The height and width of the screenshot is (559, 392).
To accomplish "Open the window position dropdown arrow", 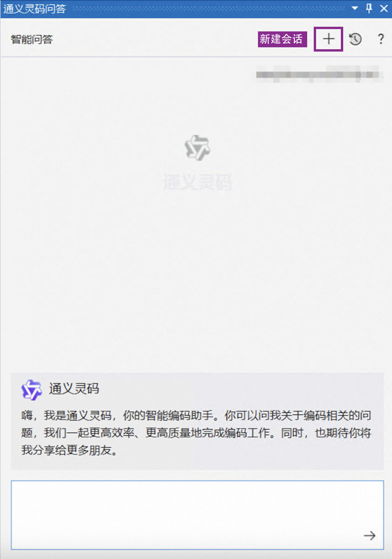I will [355, 8].
